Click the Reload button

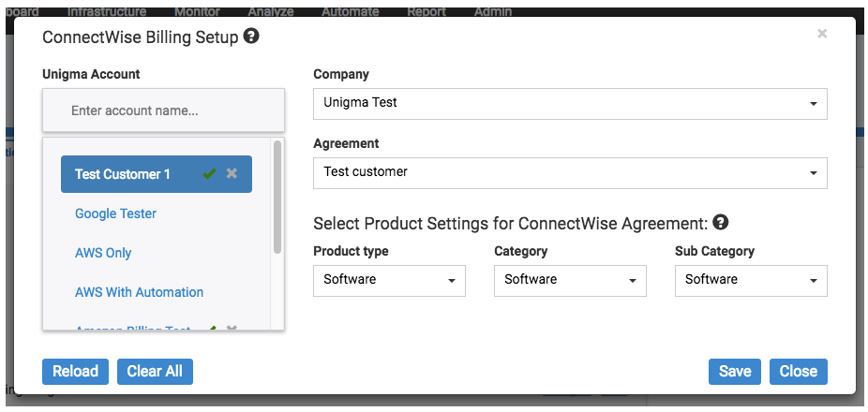(x=75, y=372)
